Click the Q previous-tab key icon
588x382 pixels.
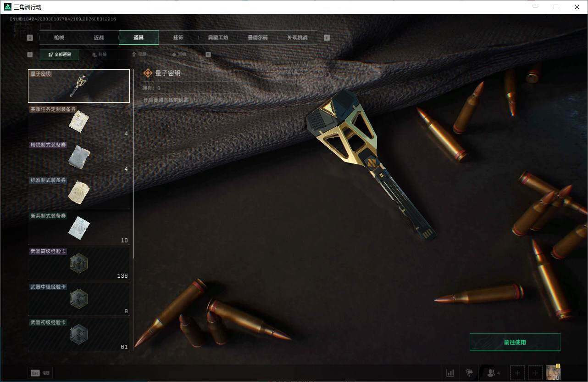tap(30, 38)
